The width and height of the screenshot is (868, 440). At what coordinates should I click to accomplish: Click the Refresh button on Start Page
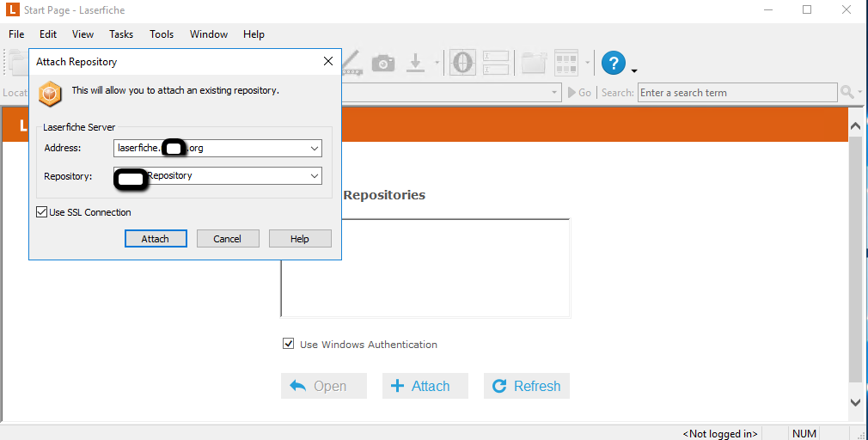point(527,386)
